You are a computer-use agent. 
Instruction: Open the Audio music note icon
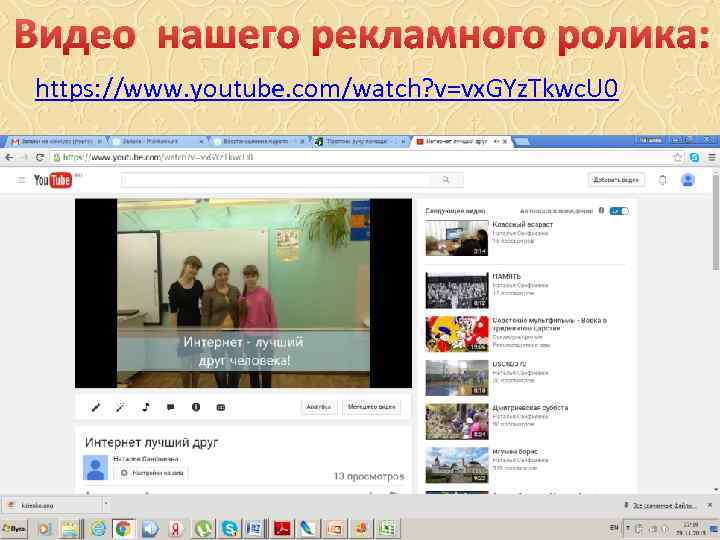[x=146, y=407]
